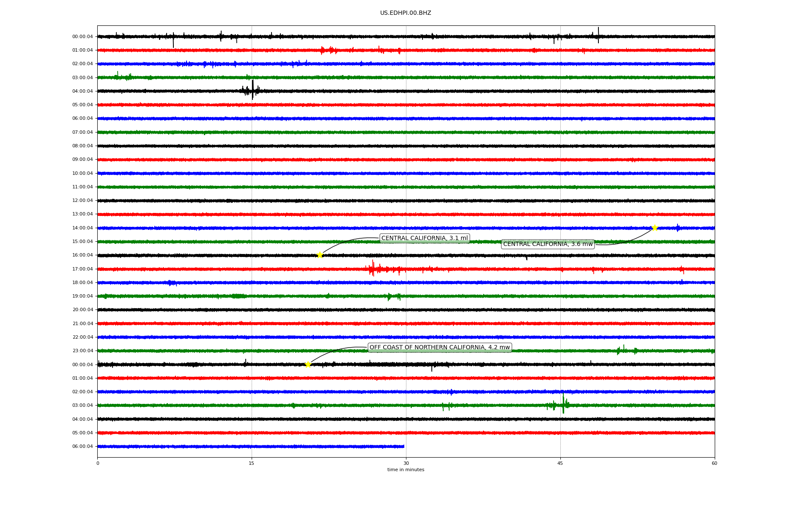This screenshot has width=812, height=508.
Task: Click the CENTRAL CALIFORNIA, 3.6 mw label
Action: [548, 244]
